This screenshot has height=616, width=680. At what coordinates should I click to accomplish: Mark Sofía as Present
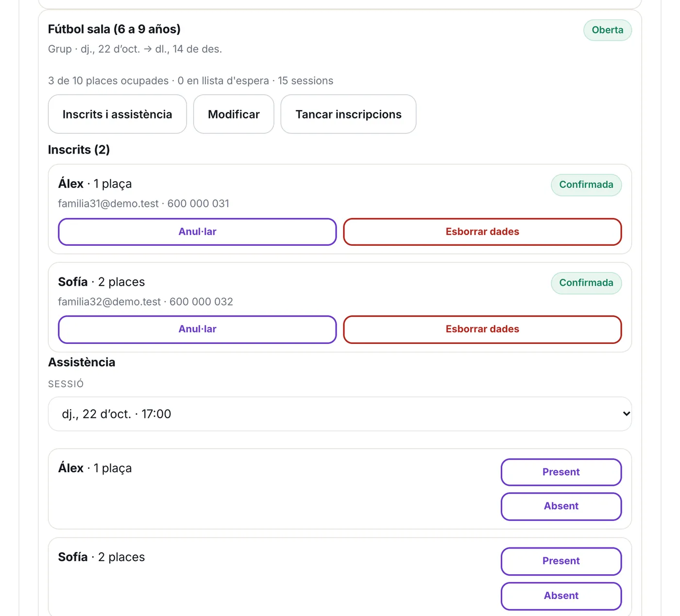(561, 561)
